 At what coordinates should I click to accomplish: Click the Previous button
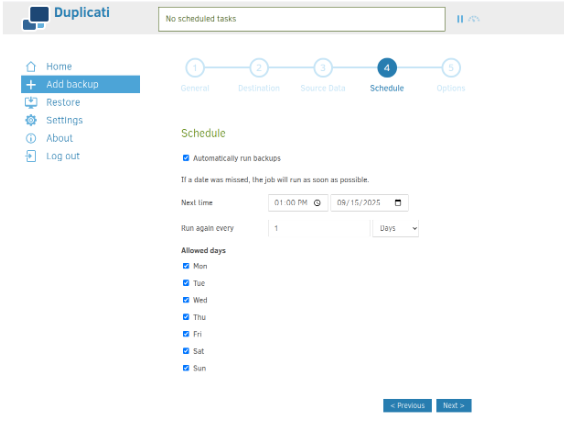click(407, 406)
